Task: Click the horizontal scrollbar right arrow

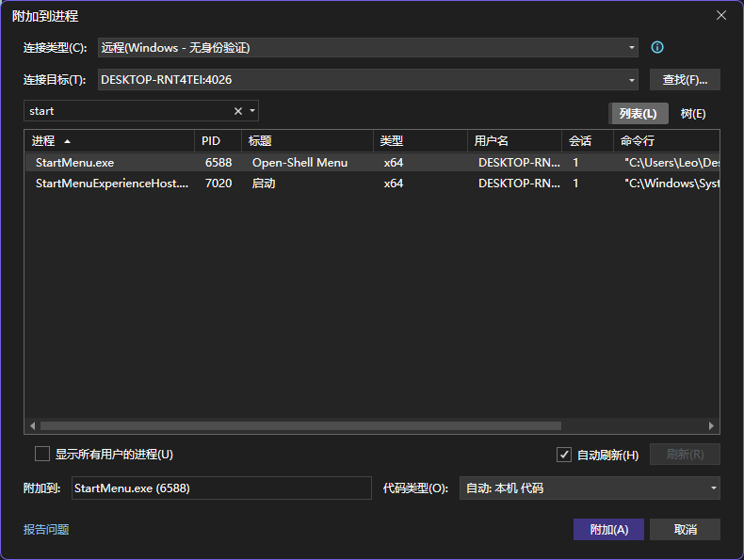Action: tap(712, 425)
